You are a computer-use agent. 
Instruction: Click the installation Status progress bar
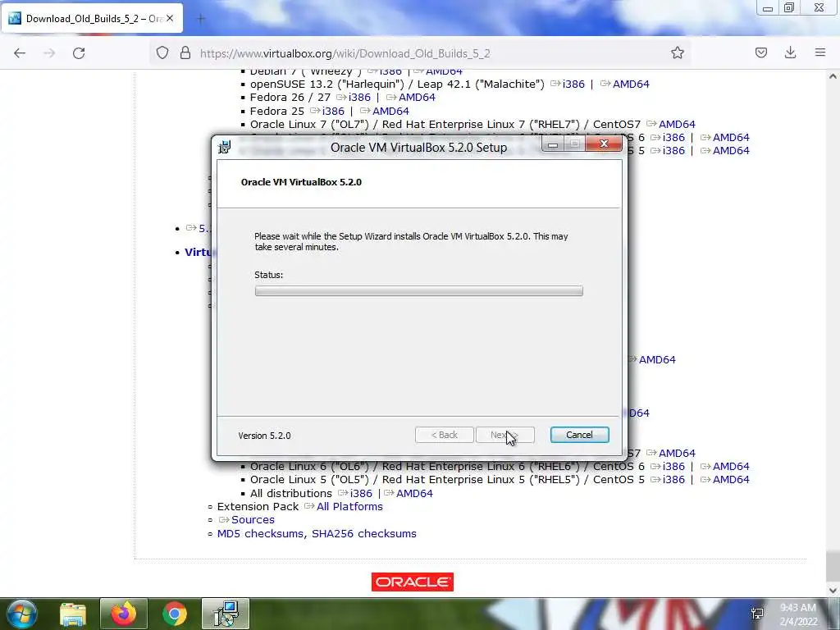click(x=419, y=291)
